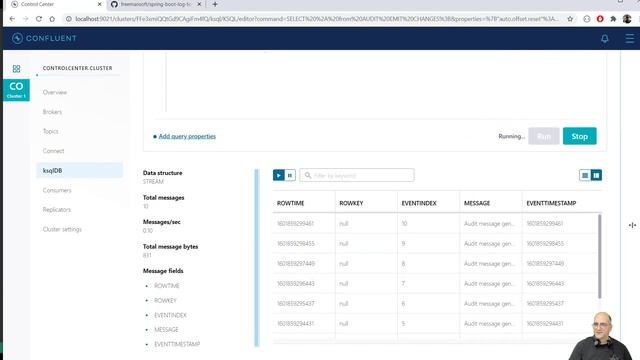Click the results table vertical scrollbar
640x360 pixels.
600,256
